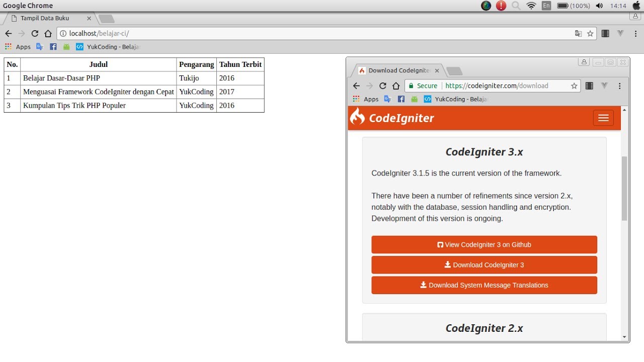Select the Tampil Data Buku tab
Screen dimensions: 644x362
49,18
